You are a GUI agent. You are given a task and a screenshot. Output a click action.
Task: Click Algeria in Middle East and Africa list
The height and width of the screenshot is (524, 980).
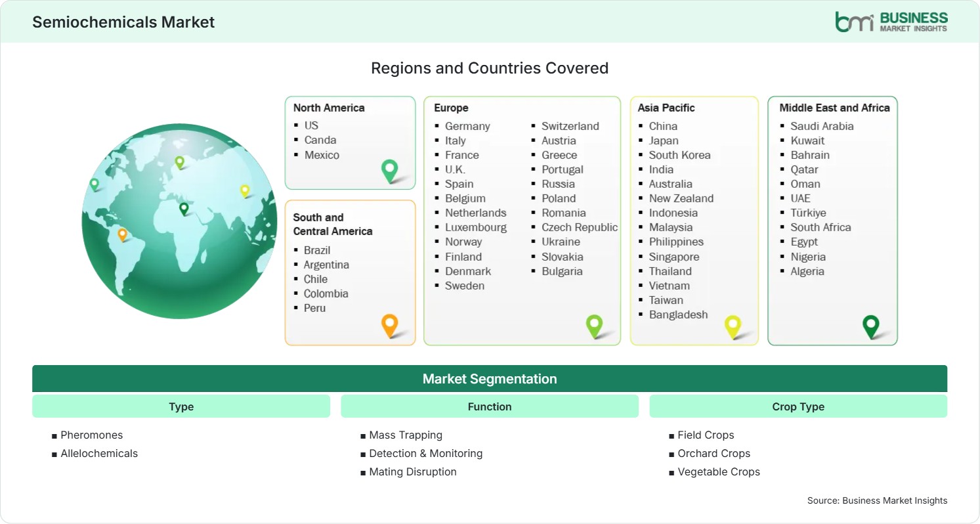[807, 271]
